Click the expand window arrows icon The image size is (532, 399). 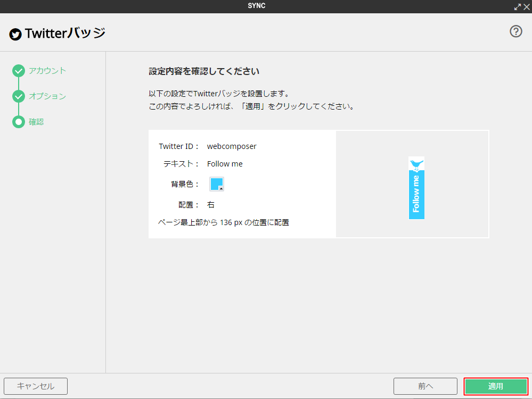coord(518,7)
